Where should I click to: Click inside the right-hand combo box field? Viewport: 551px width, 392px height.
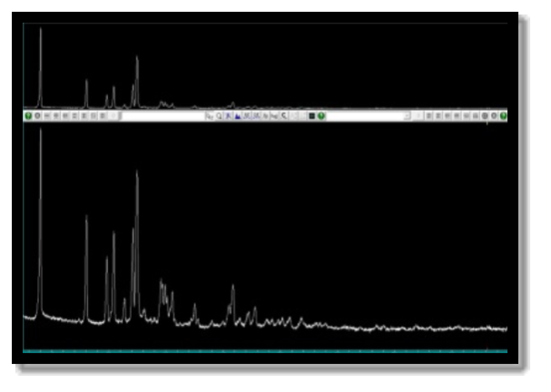pyautogui.click(x=363, y=116)
